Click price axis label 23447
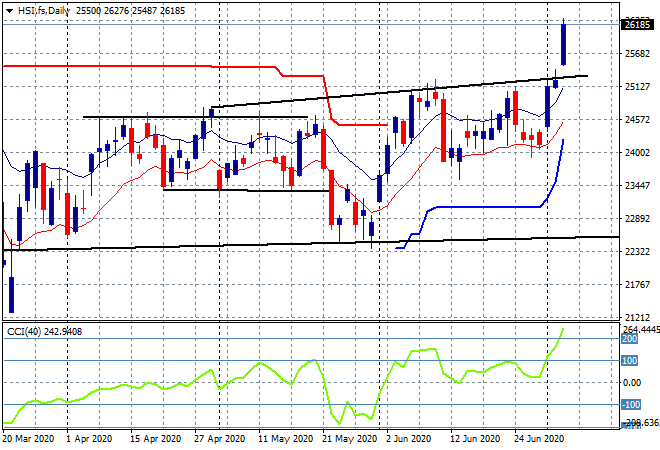This screenshot has height=450, width=660. tap(638, 185)
